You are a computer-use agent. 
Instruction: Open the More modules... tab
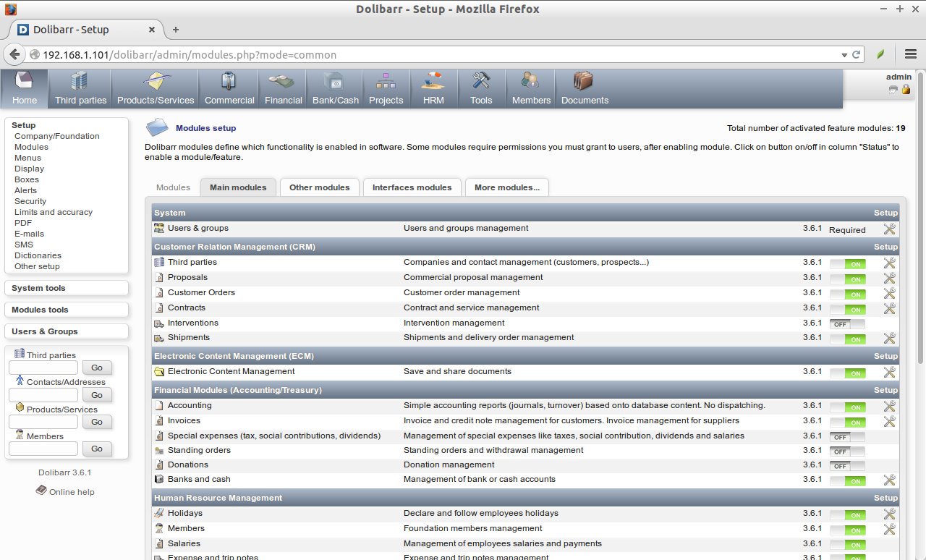pyautogui.click(x=507, y=187)
